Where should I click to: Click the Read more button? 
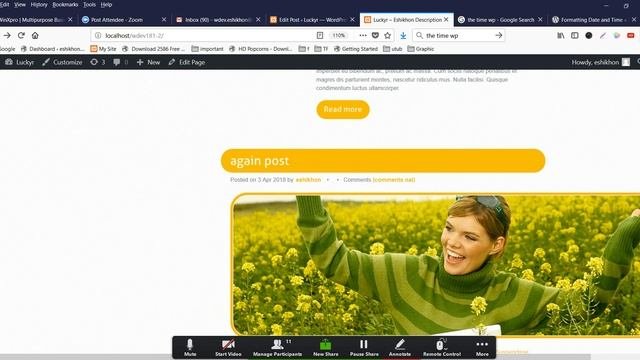pyautogui.click(x=343, y=109)
